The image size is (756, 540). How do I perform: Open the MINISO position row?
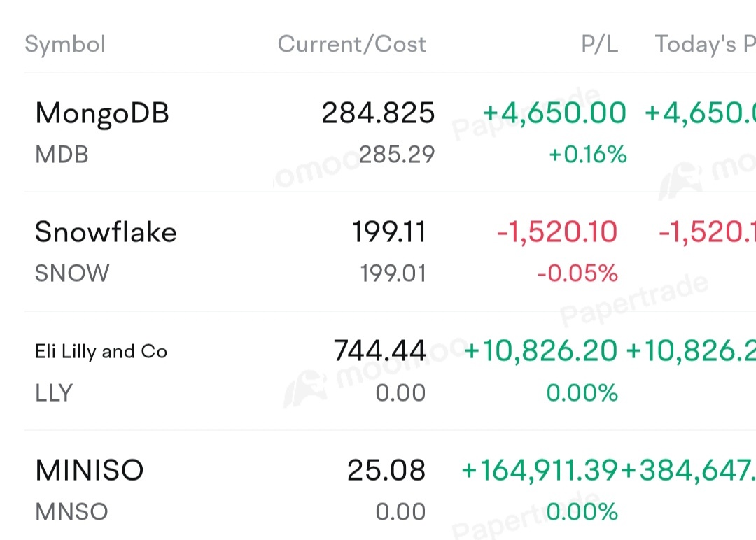[x=390, y=485]
